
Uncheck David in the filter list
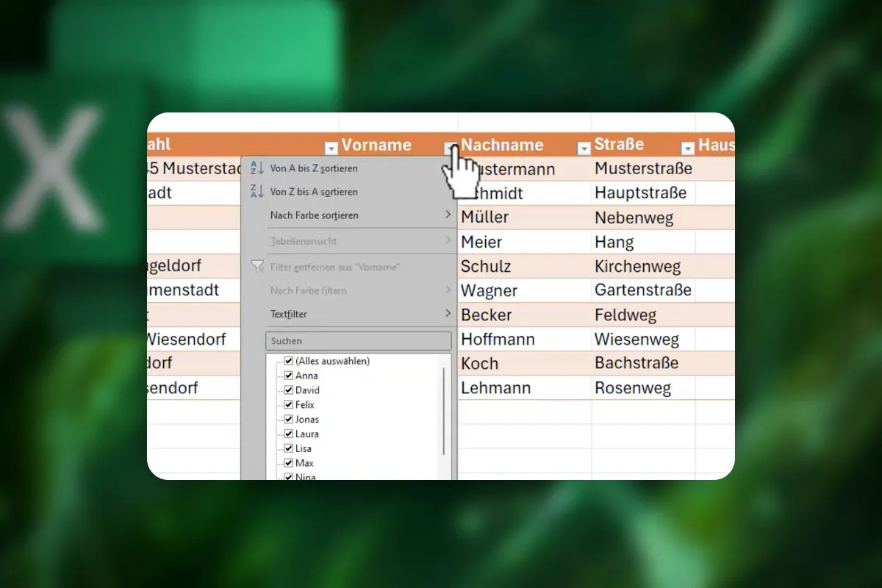[x=289, y=390]
